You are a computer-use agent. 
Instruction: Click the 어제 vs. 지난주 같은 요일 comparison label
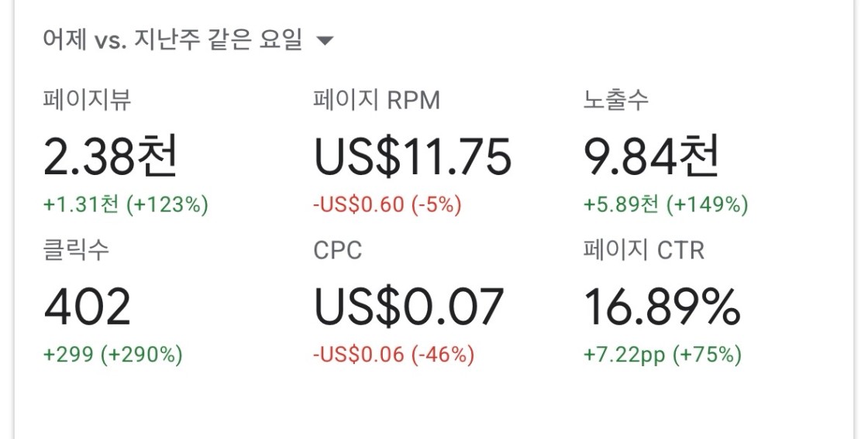pyautogui.click(x=173, y=39)
